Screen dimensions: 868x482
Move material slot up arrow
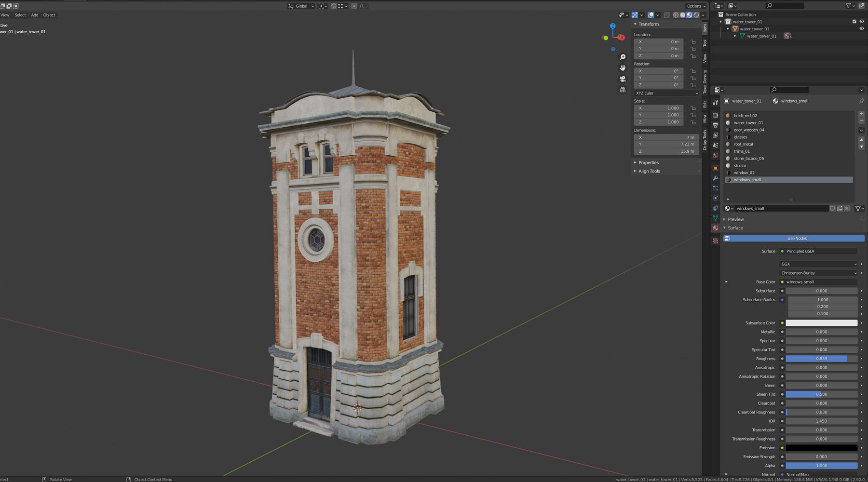point(861,140)
